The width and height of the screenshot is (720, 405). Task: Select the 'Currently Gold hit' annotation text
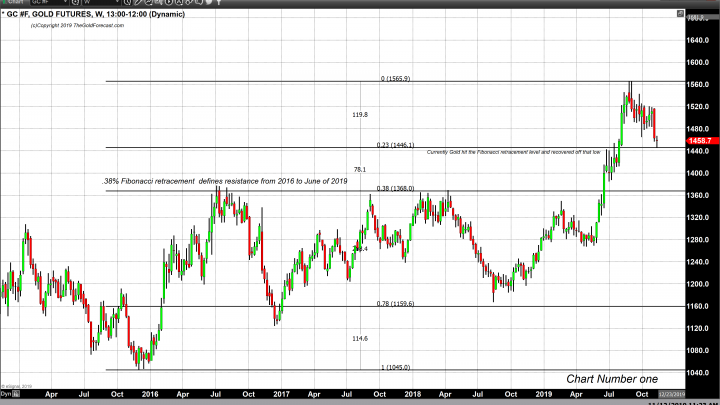[513, 152]
